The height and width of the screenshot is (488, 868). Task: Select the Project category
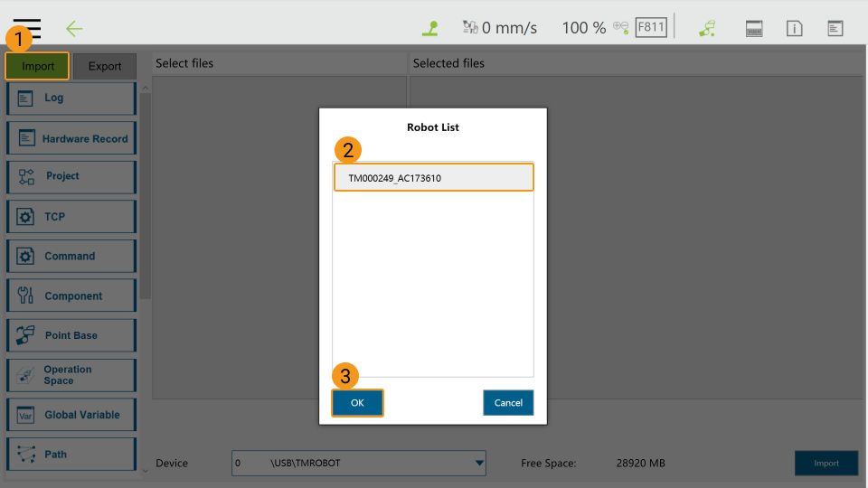(71, 177)
